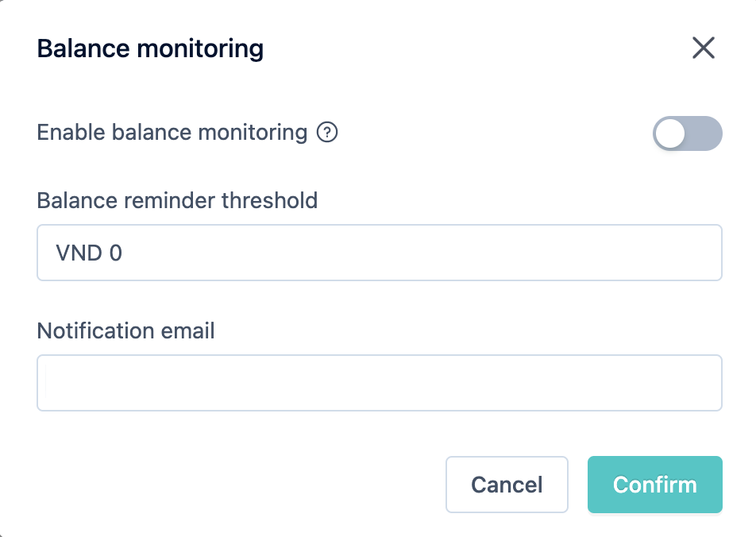Click the "Balance monitoring" dialog title
Image resolution: width=756 pixels, height=537 pixels.
tap(150, 48)
